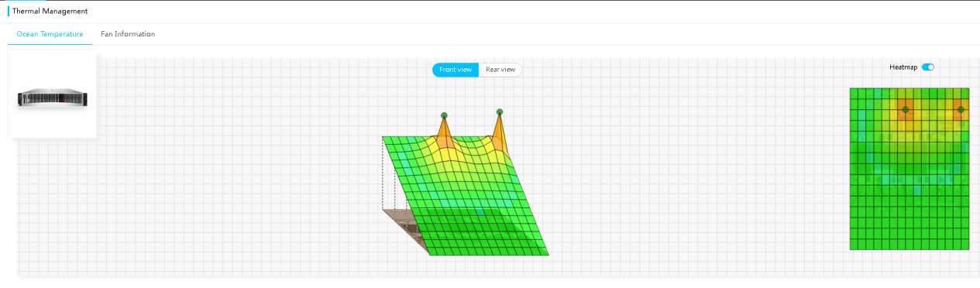The image size is (980, 288).
Task: Click the dashed vertical lines left of the 3D plot
Action: [389, 173]
